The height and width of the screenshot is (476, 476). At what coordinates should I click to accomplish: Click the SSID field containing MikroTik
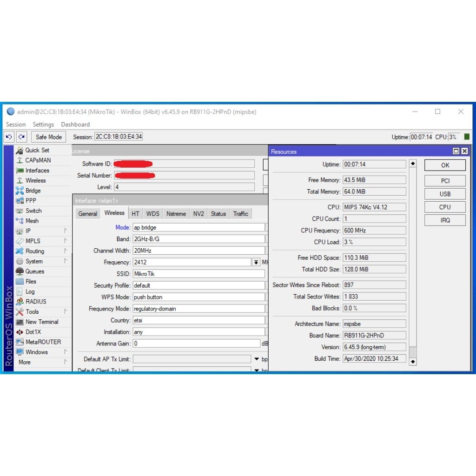199,274
